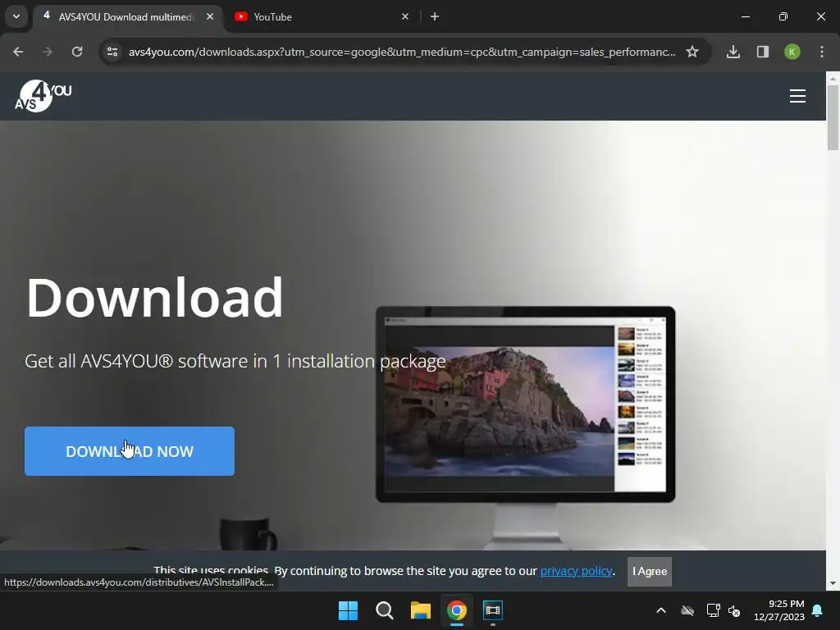
Task: Open a new browser tab
Action: pos(435,16)
